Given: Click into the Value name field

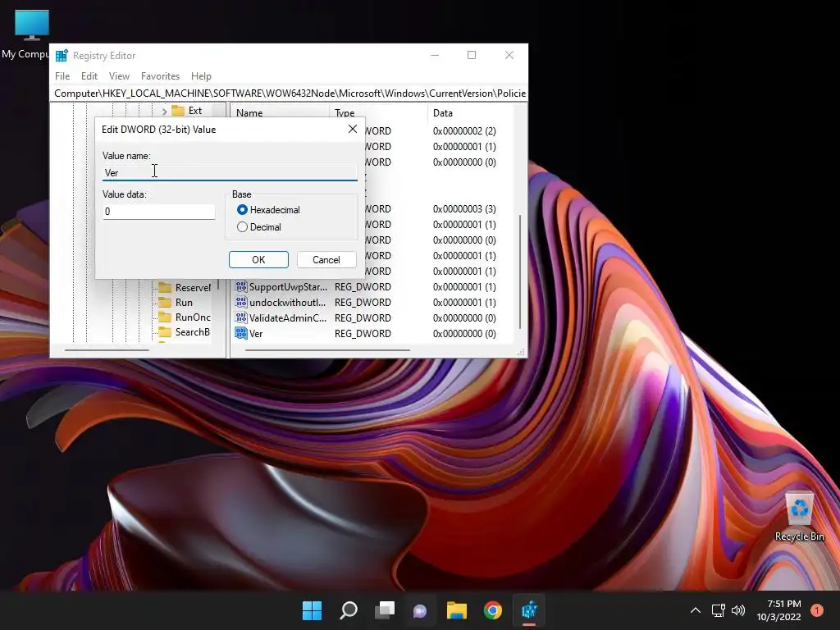Looking at the screenshot, I should 230,172.
